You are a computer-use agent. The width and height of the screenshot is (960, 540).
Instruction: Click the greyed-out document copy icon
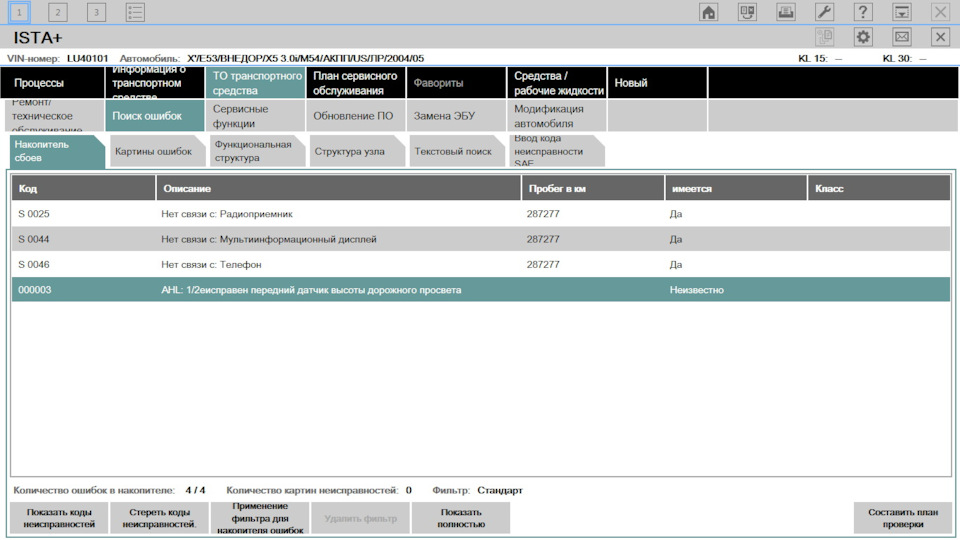824,37
